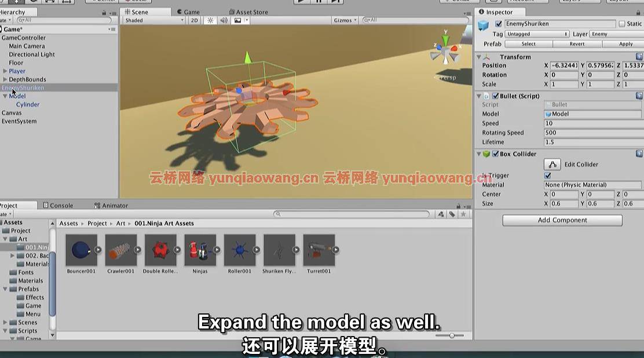Select Turret001 asset thumbnail
The height and width of the screenshot is (358, 644).
319,250
